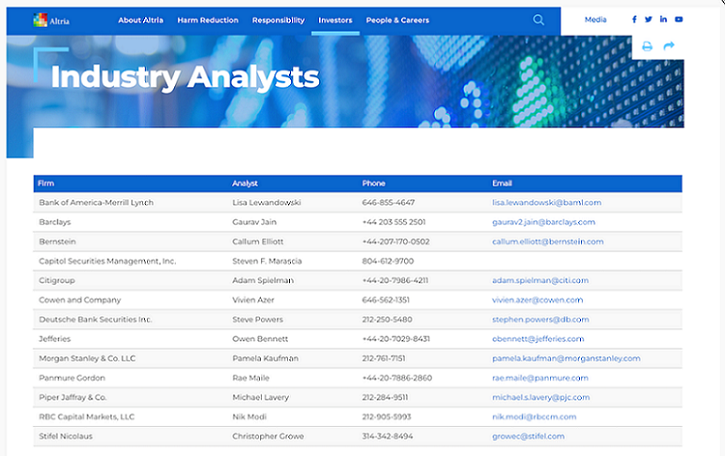Email adam.spielman@citi.com
The image size is (725, 456).
pos(540,280)
